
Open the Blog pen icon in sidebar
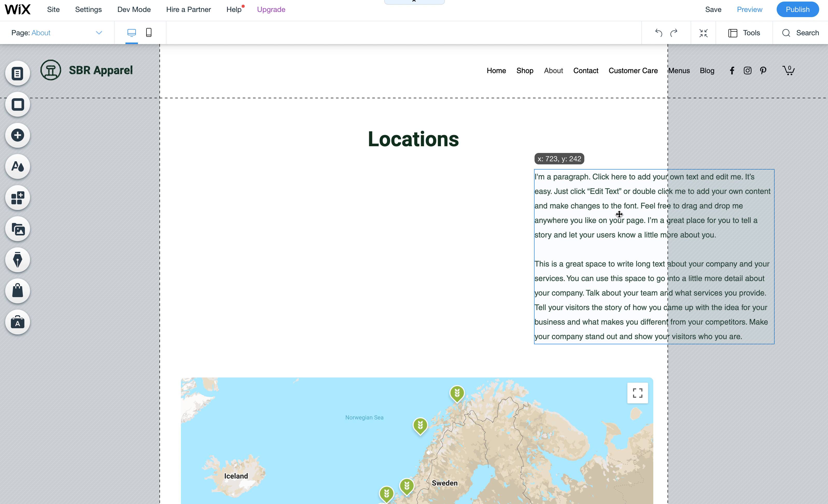click(17, 260)
